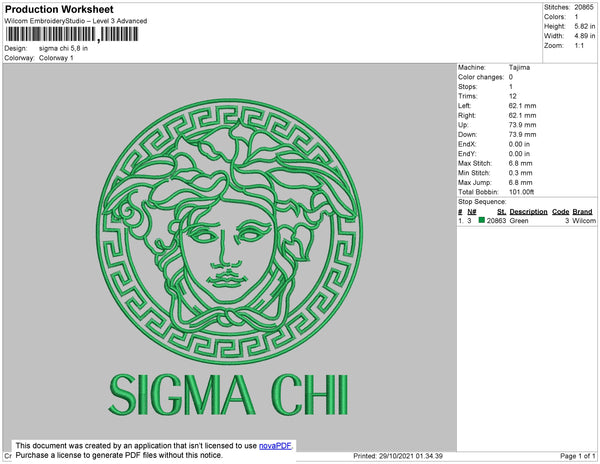Viewport: 600px width, 464px height.
Task: Click the 'Production Worksheet' title
Action: 59,10
